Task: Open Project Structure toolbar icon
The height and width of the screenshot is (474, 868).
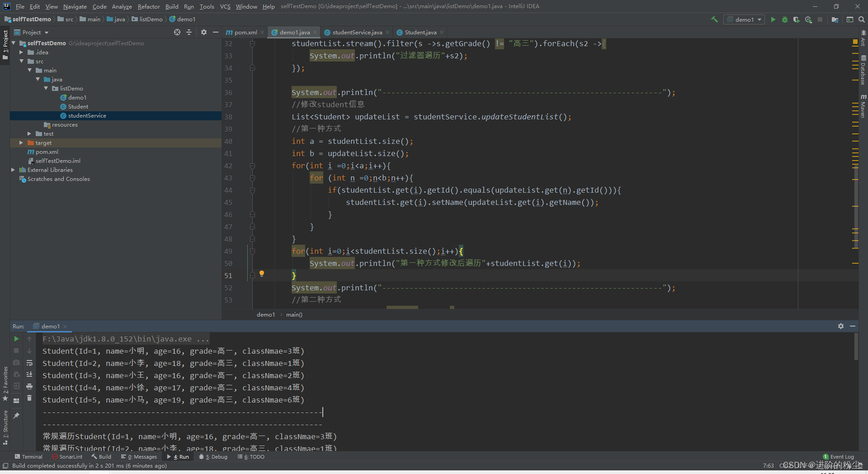Action: (x=835, y=19)
